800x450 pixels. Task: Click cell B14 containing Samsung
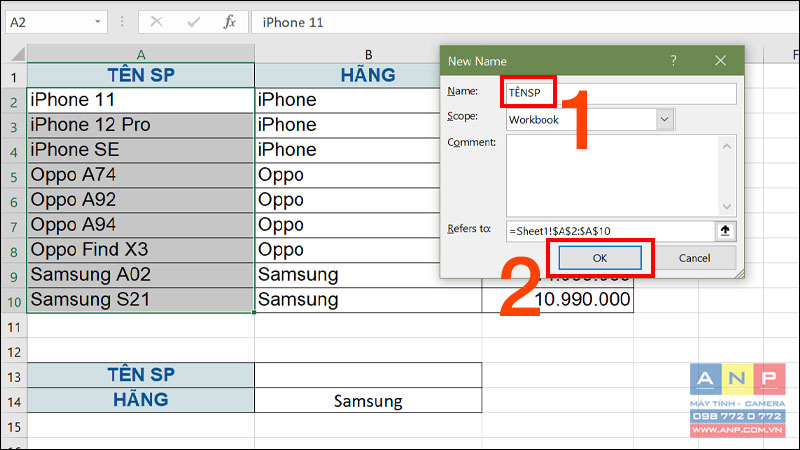point(368,400)
